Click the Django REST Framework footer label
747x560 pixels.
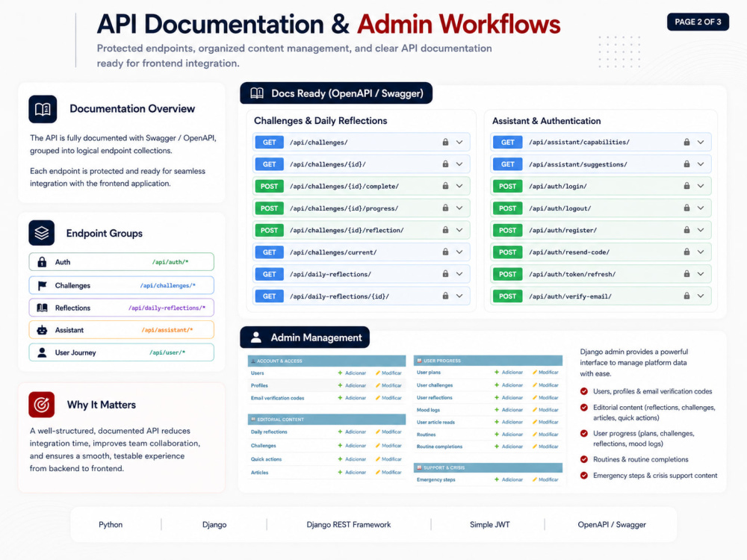coord(348,524)
